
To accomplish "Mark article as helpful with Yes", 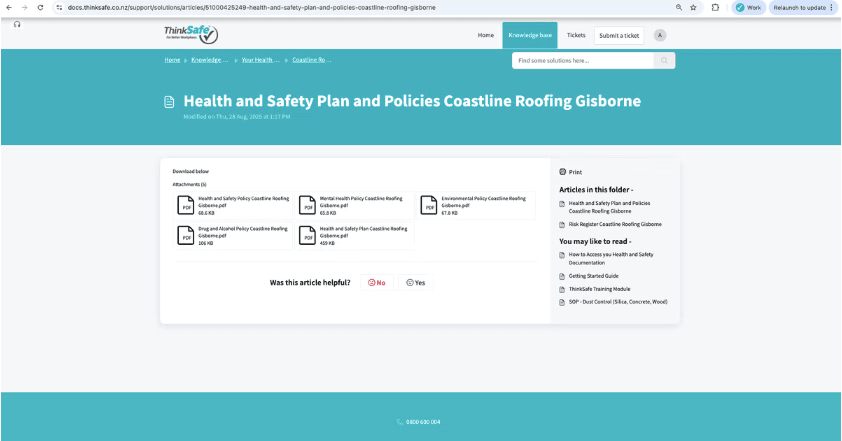I will coord(415,283).
